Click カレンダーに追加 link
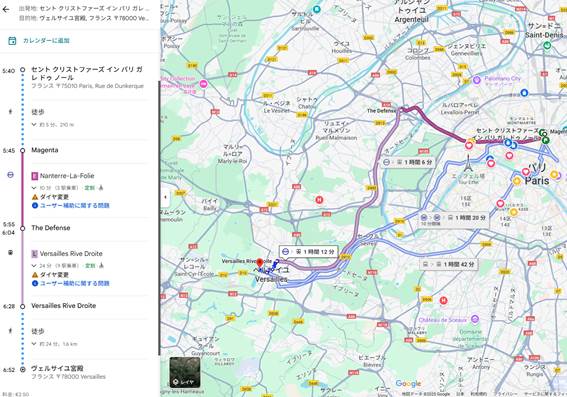 (46, 40)
